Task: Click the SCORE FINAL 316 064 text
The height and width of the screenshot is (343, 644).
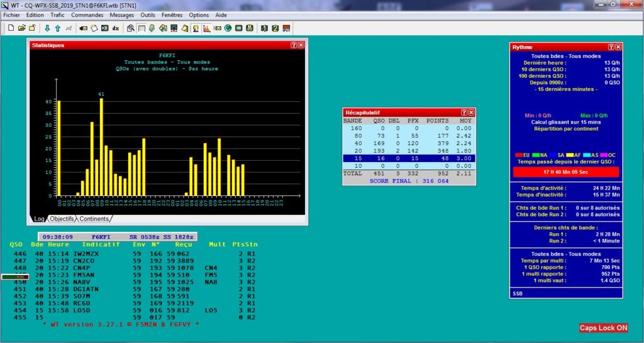Action: pyautogui.click(x=409, y=181)
